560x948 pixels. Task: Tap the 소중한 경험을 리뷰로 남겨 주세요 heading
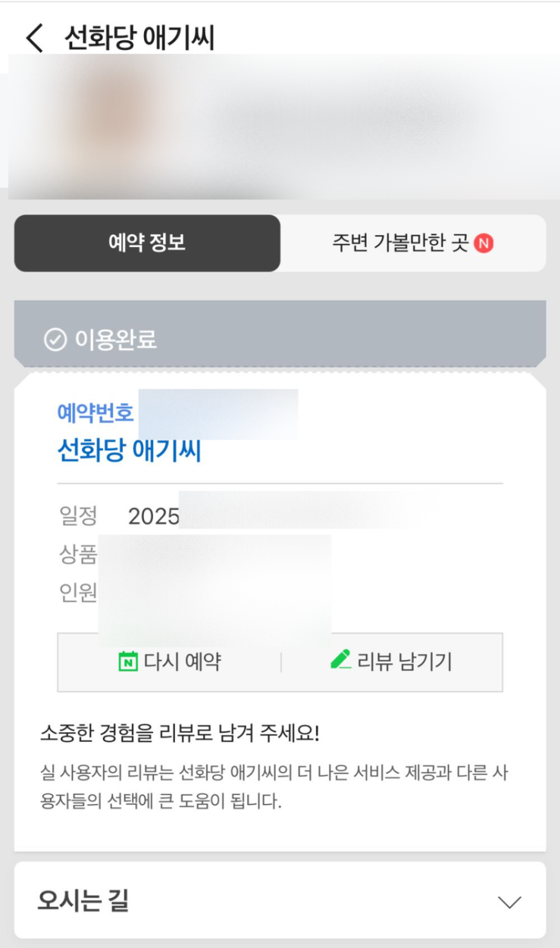point(180,732)
